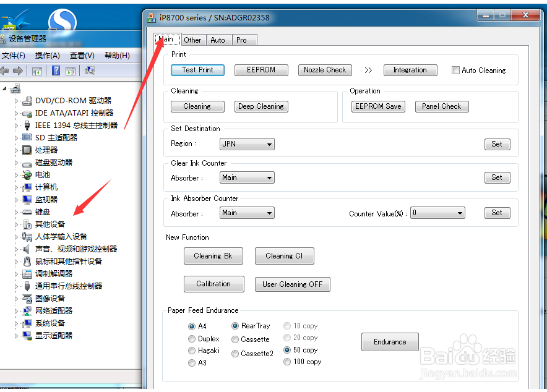Click the computer (计算机) icon
Screen dimensions: 547x392
tap(27, 187)
